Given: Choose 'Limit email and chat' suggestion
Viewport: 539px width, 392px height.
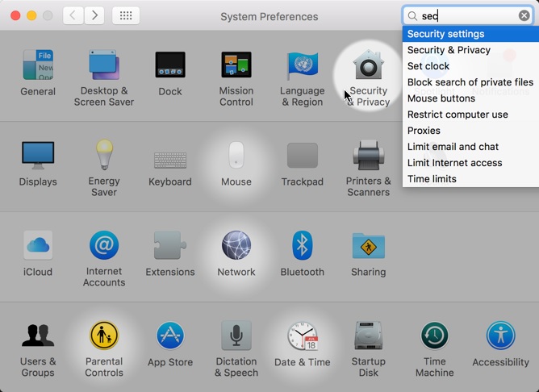Looking at the screenshot, I should pyautogui.click(x=470, y=147).
